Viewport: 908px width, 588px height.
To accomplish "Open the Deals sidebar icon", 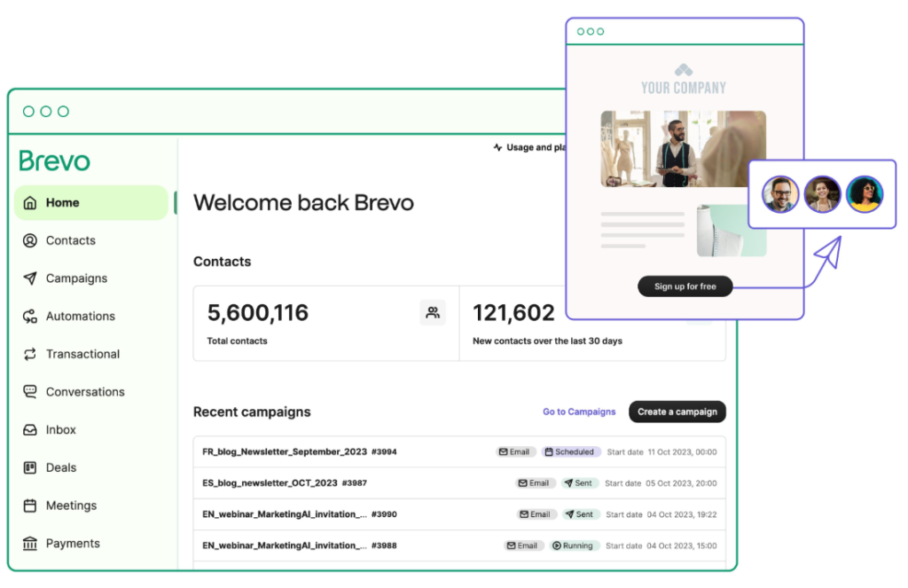I will [x=30, y=467].
